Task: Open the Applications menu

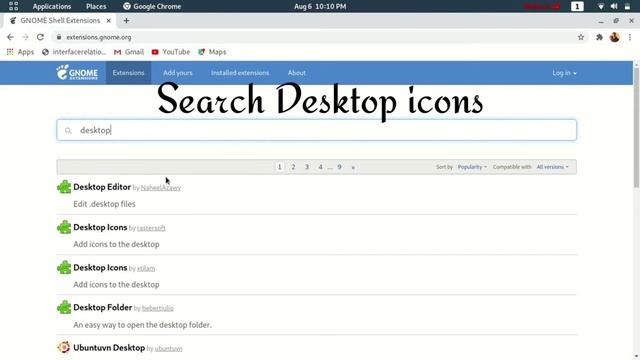Action: [x=52, y=6]
